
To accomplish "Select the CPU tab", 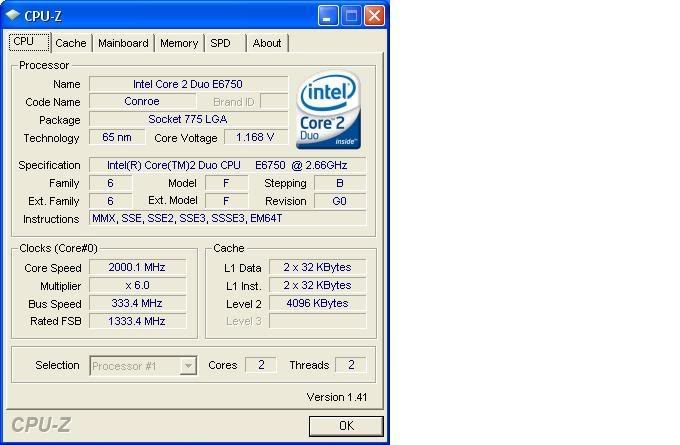I will [x=24, y=42].
